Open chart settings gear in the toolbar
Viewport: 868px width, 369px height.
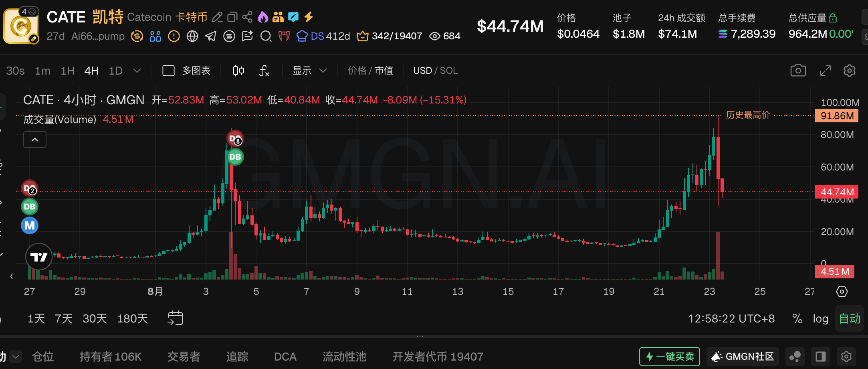(850, 71)
